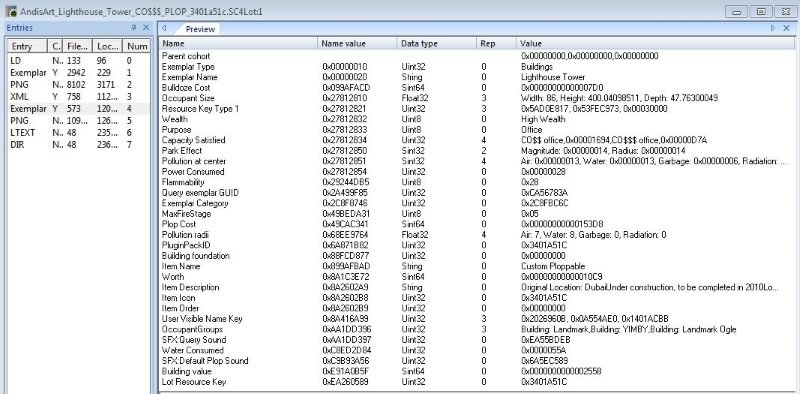
Task: Select the Pollution radii property
Action: click(x=477, y=235)
